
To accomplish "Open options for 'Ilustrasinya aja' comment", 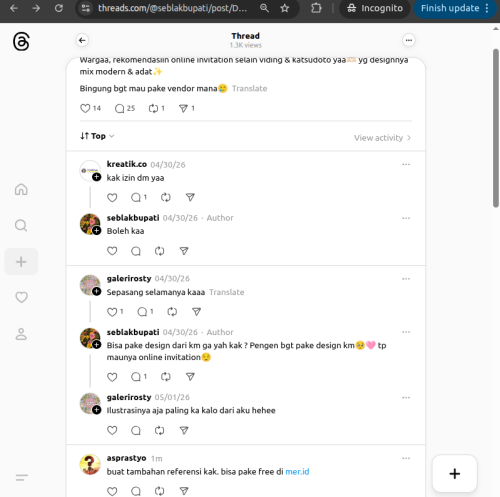I will [406, 397].
